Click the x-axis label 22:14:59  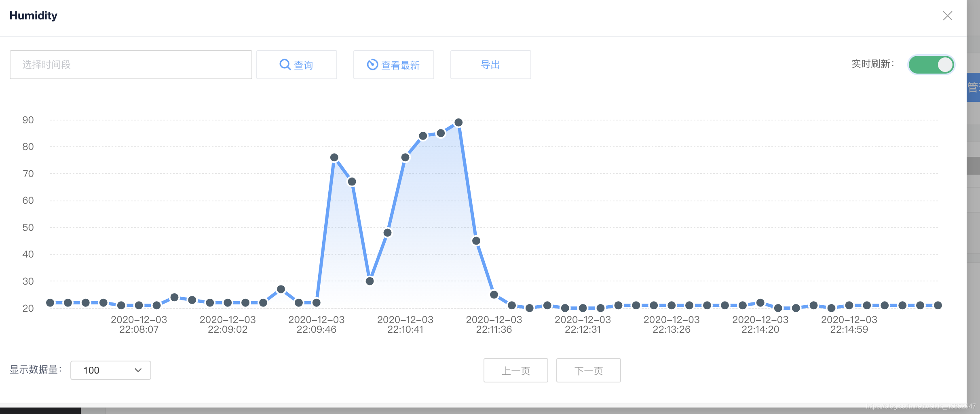(x=849, y=325)
